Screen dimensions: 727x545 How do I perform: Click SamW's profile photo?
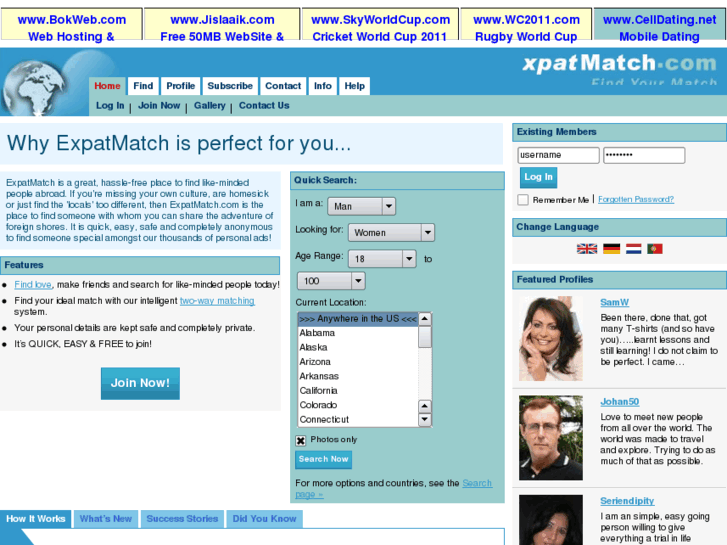click(x=551, y=339)
